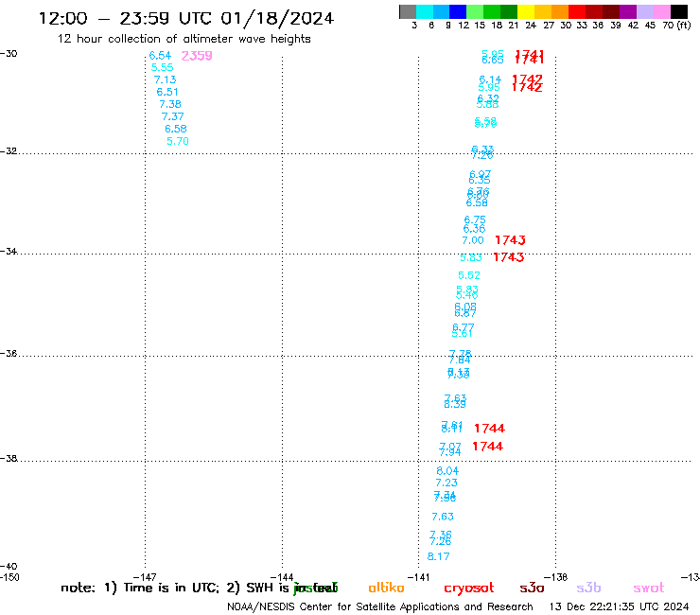Click the lower red 1744 time label
Image resolution: width=700 pixels, height=615 pixels.
(x=488, y=447)
